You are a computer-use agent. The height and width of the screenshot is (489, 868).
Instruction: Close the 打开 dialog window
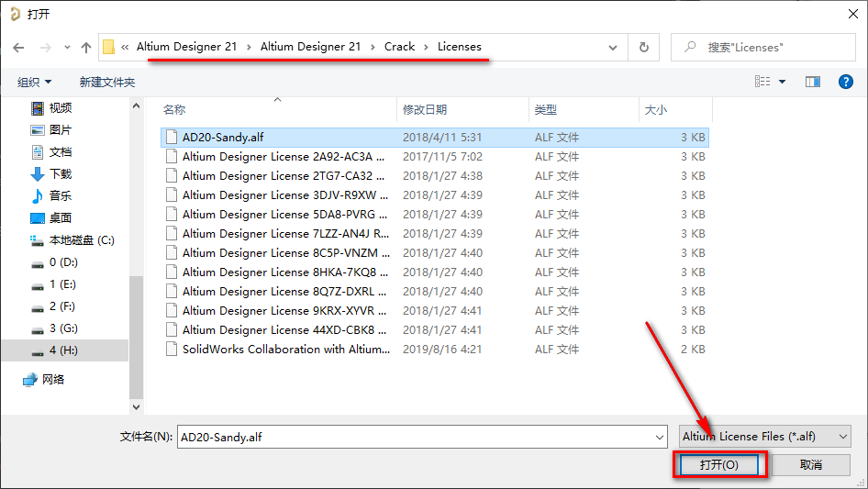(853, 14)
